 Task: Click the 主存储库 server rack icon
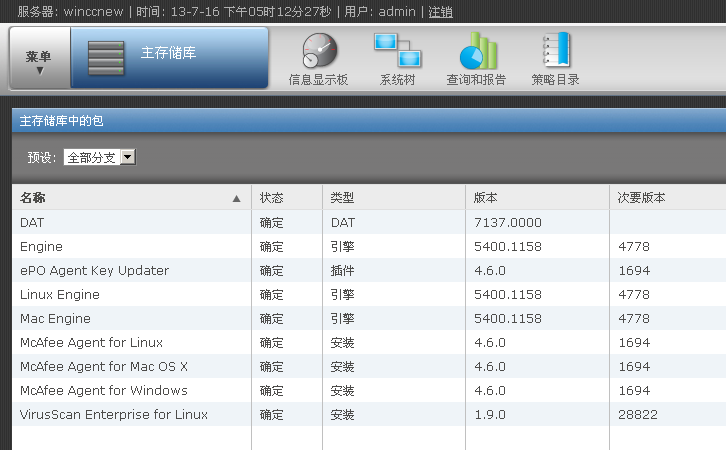click(106, 58)
